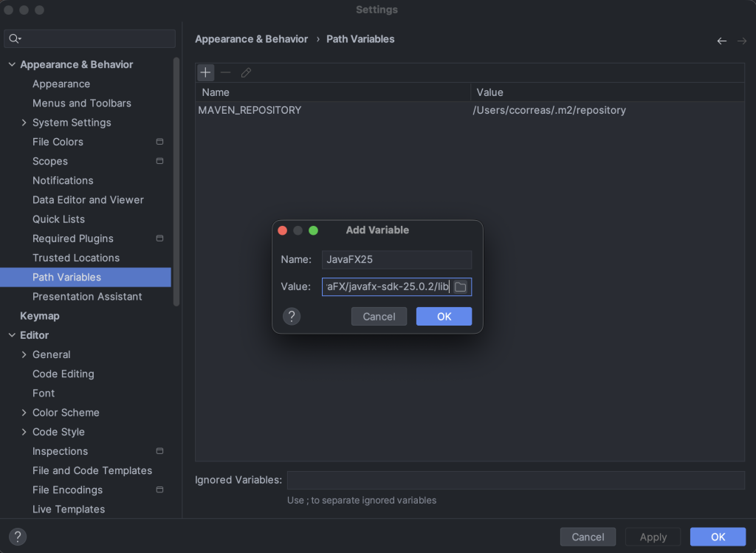This screenshot has width=756, height=553.
Task: Click project-level icon beside Required Plugins
Action: [x=159, y=238]
